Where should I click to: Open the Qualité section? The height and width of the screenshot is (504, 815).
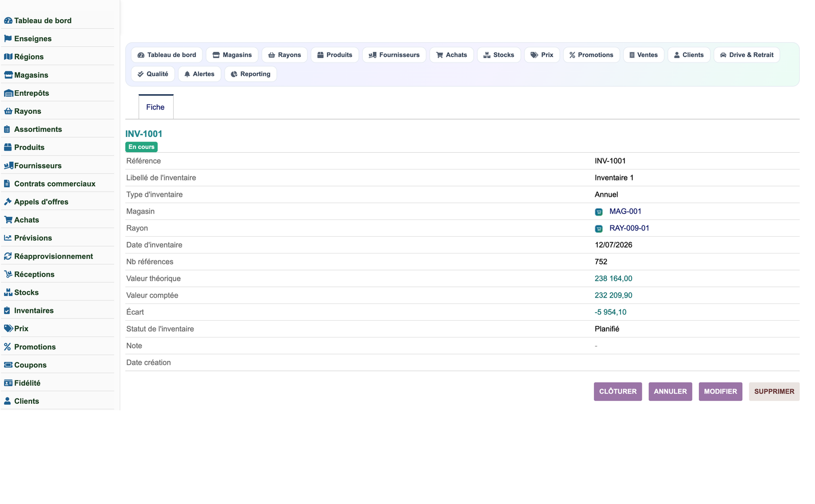pos(153,74)
